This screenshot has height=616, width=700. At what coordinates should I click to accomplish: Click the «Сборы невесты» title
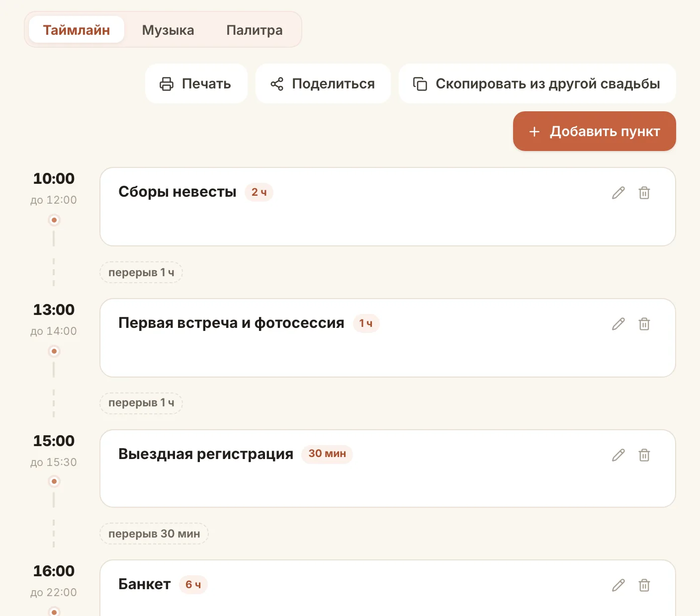click(177, 192)
